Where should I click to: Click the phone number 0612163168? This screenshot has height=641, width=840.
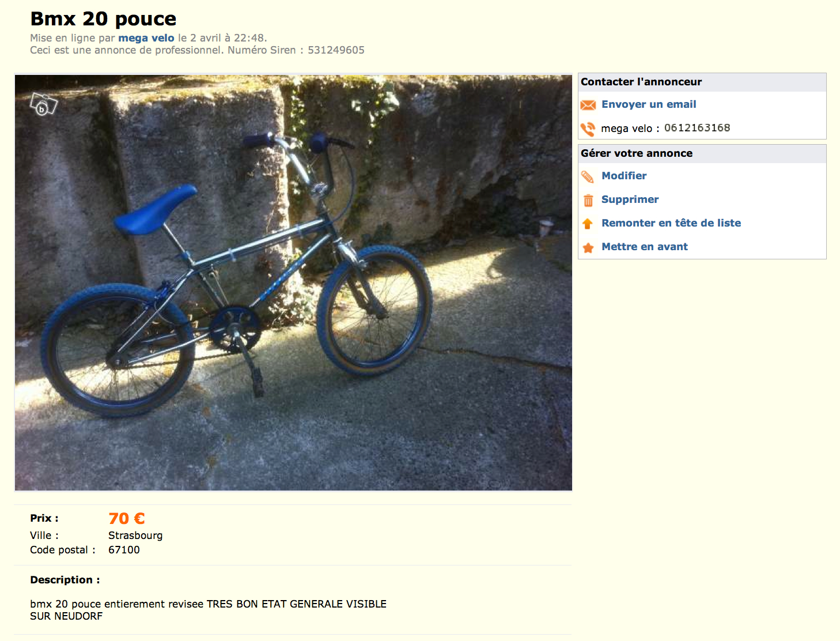click(x=697, y=128)
